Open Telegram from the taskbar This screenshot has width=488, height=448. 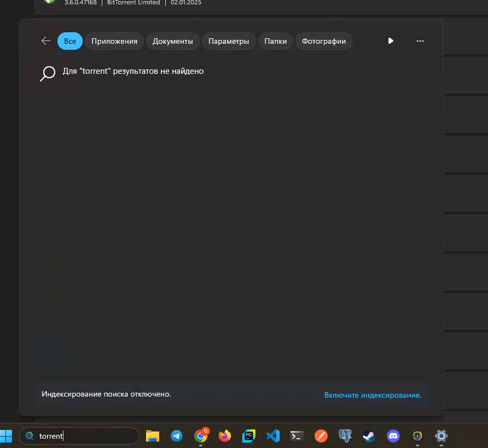pos(177,436)
